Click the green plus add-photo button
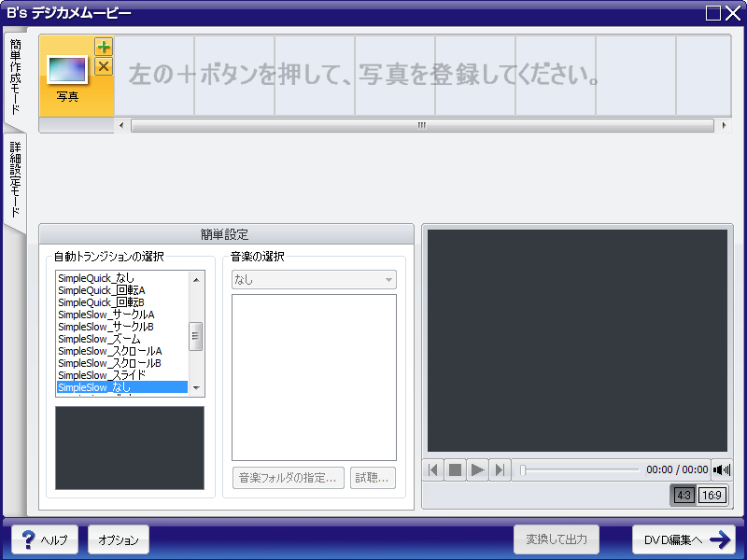This screenshot has height=560, width=747. pos(104,48)
